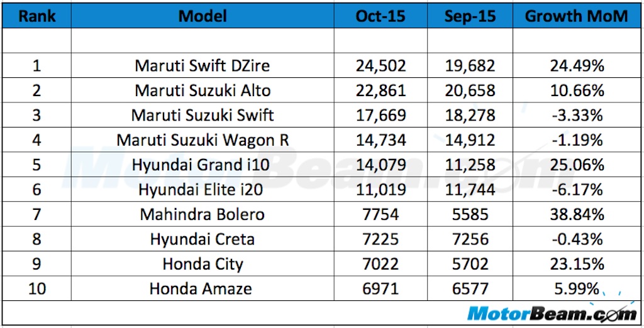
Task: Click the Maruti Suzuki Swift model cell
Action: click(202, 116)
